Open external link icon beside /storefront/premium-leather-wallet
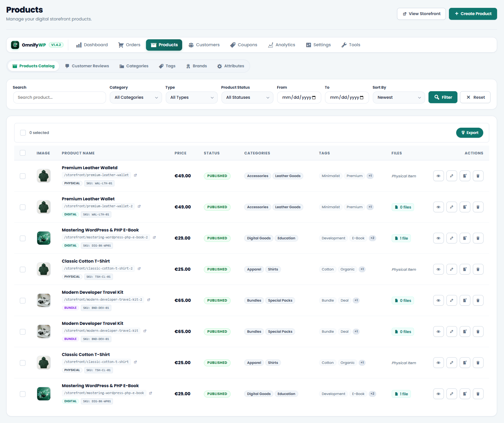Viewport: 504px width, 423px height. [x=135, y=175]
